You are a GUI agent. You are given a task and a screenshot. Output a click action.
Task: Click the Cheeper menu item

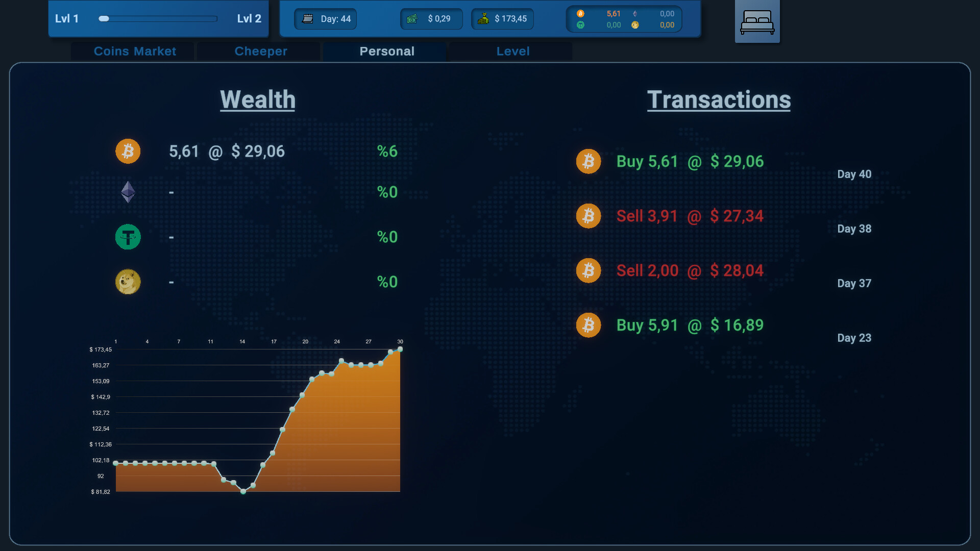point(261,51)
